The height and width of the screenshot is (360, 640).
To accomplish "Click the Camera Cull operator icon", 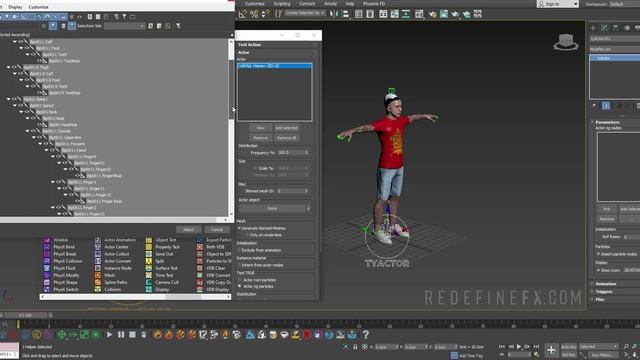I will point(149,282).
